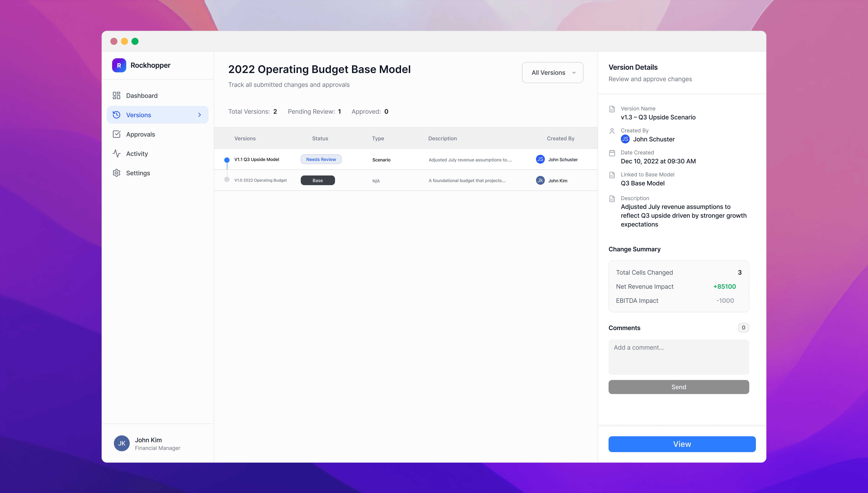Go to the Activity menu item
This screenshot has width=868, height=493.
pyautogui.click(x=137, y=153)
